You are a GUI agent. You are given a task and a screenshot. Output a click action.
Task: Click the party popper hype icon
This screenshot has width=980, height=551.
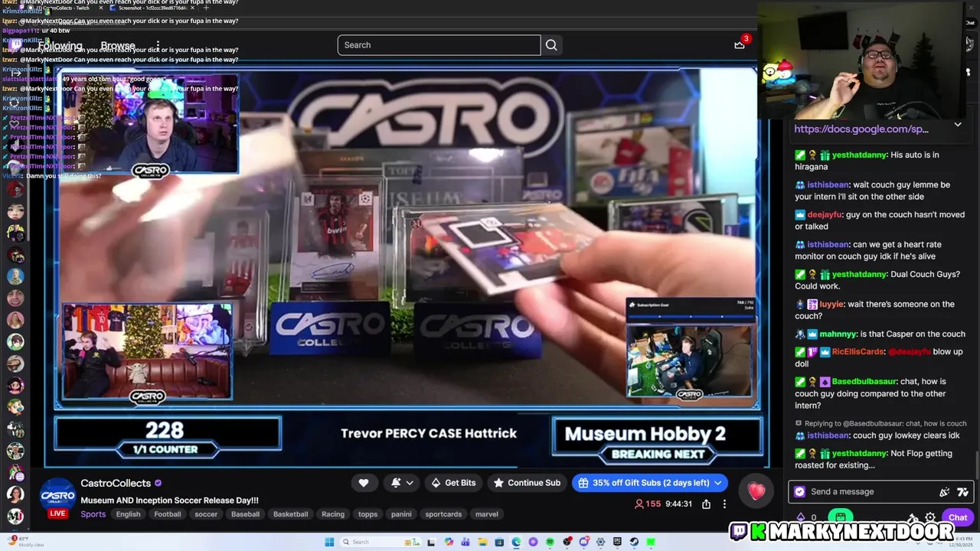(x=944, y=492)
